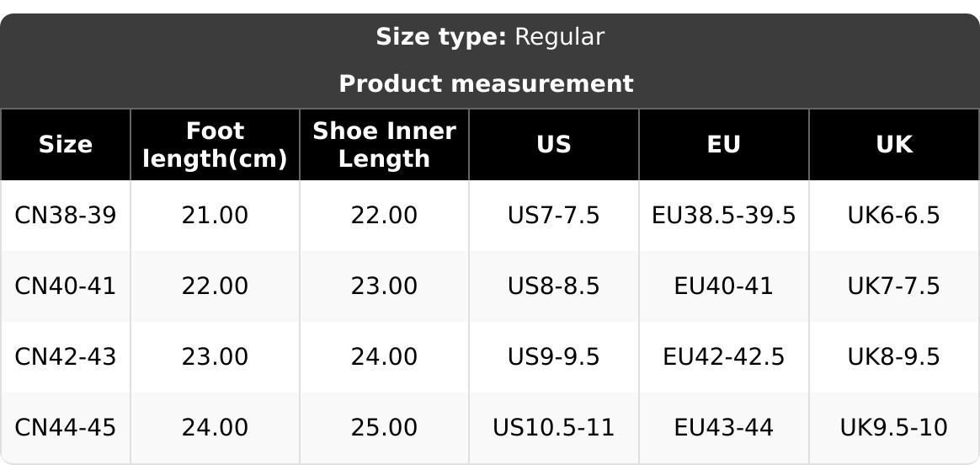Viewport: 980px width, 465px height.
Task: Select the US10.5-11 cell
Action: click(553, 428)
